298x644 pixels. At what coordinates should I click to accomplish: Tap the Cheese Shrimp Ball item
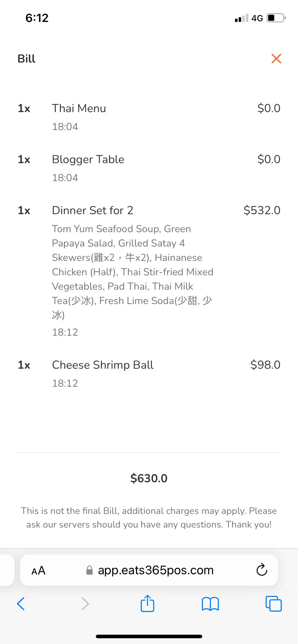click(103, 365)
